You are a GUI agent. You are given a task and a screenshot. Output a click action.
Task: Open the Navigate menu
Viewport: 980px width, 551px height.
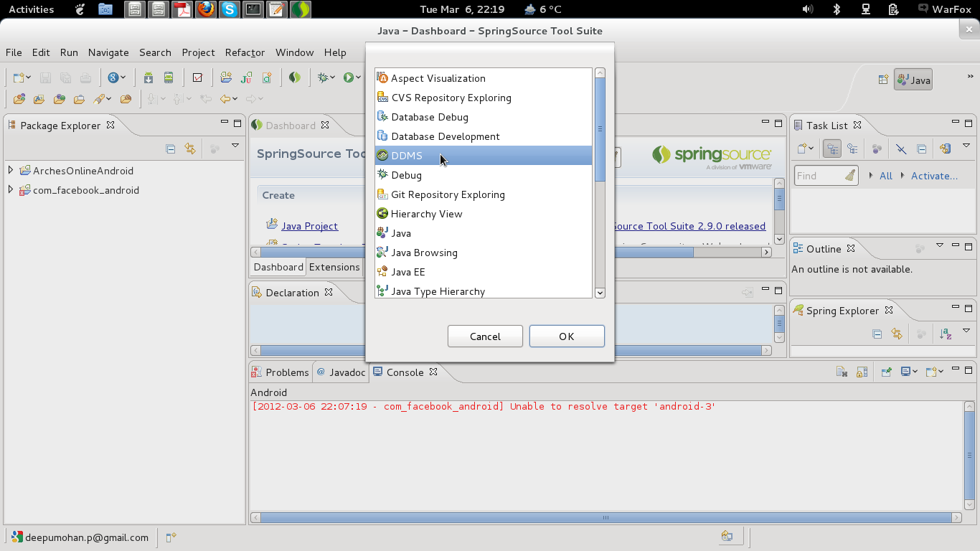click(x=108, y=52)
